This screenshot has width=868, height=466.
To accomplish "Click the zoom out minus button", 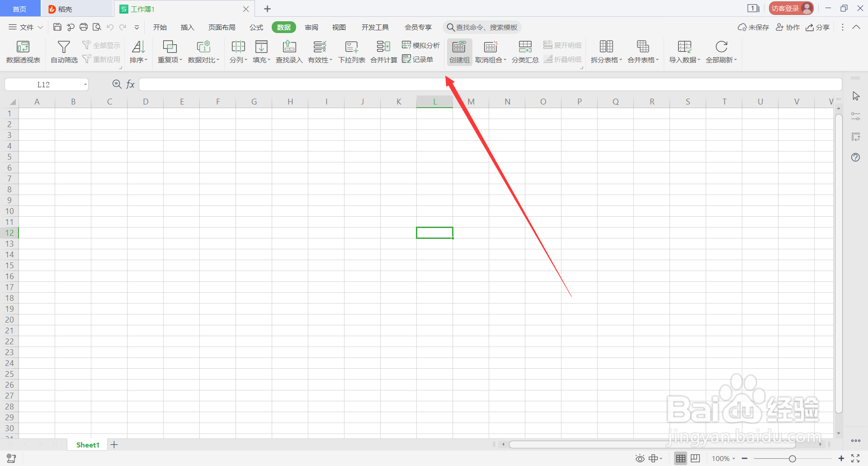I will [x=745, y=459].
